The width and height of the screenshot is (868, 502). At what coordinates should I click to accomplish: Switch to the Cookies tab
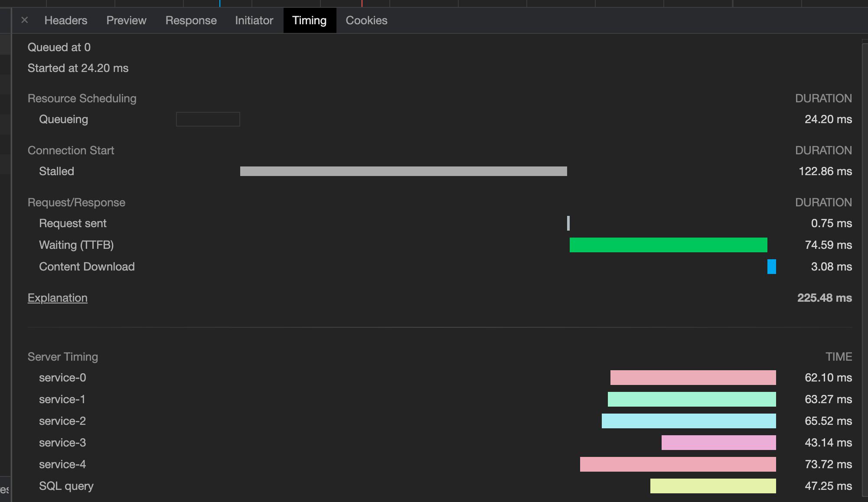point(366,20)
